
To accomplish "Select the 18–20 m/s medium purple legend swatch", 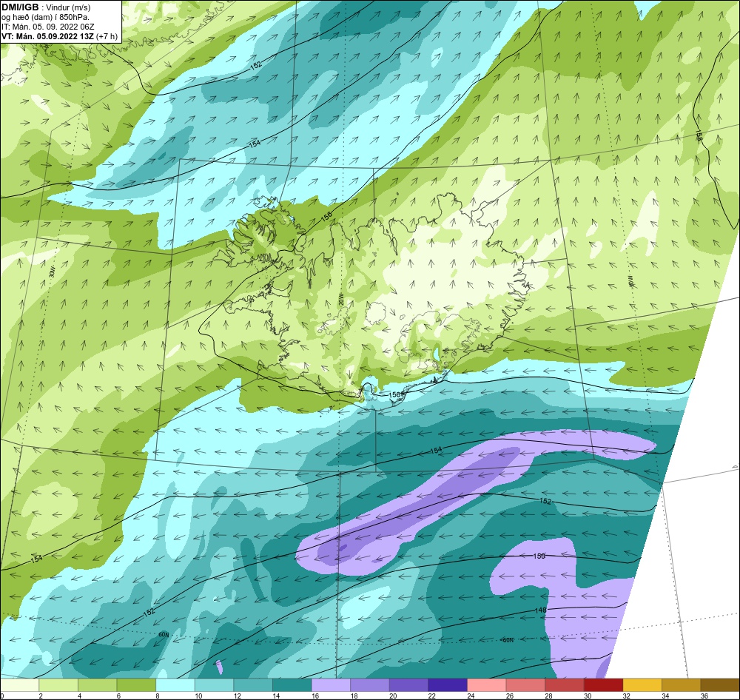I will click(x=370, y=685).
